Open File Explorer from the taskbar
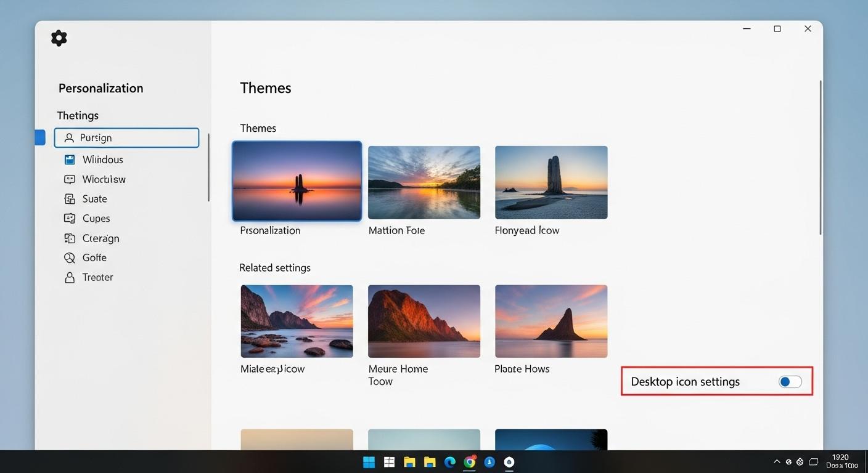Image resolution: width=868 pixels, height=473 pixels. pos(409,462)
